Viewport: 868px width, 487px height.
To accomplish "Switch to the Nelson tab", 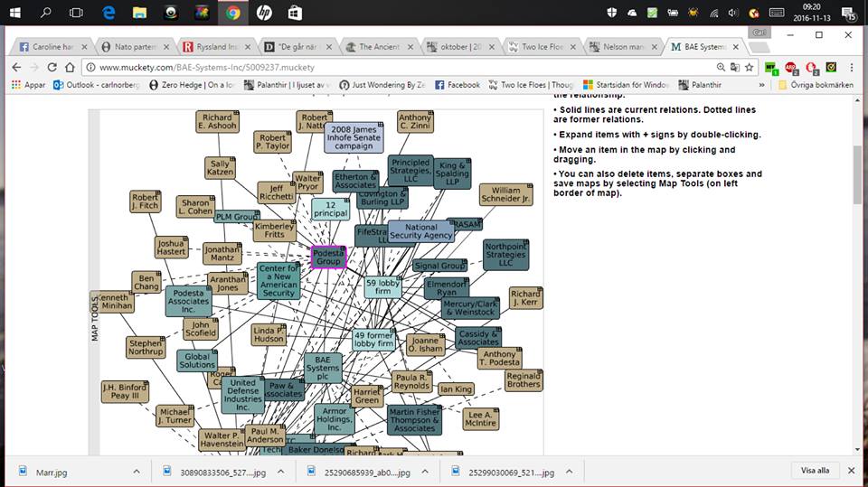I will [621, 47].
